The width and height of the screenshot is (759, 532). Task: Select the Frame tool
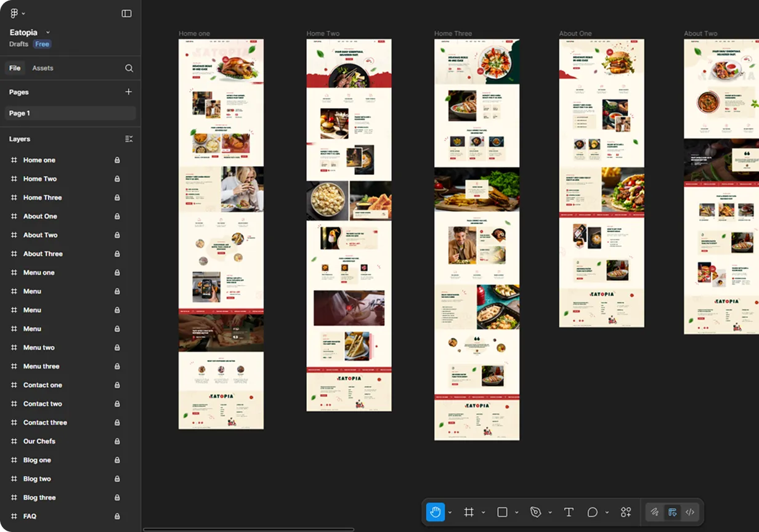[x=469, y=512]
